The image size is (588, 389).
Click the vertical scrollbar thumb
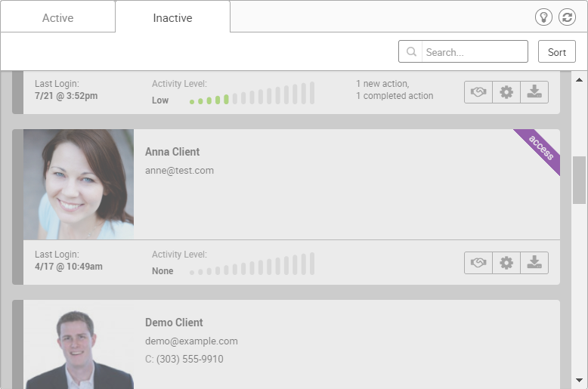[x=580, y=181]
